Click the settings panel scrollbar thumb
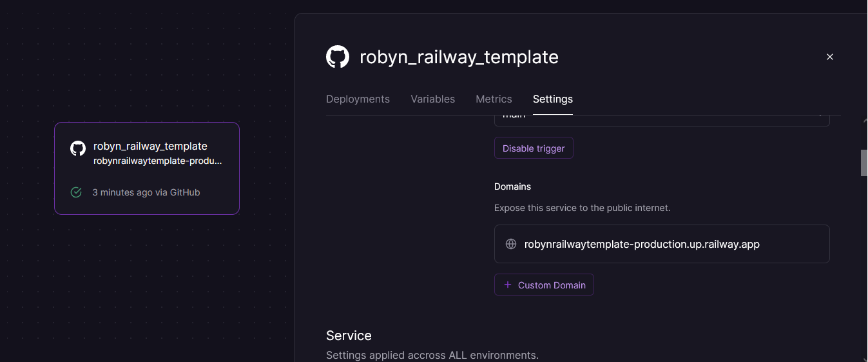Screen dimensions: 868x362 point(864,163)
